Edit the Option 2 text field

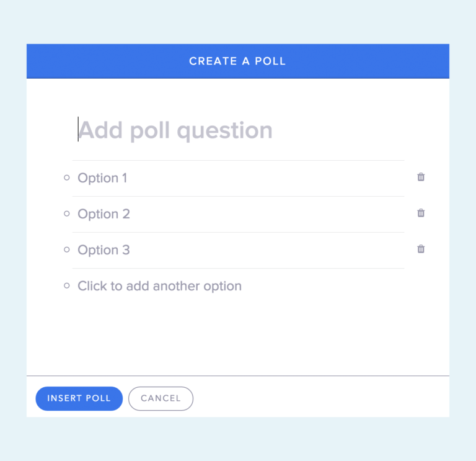pyautogui.click(x=238, y=214)
